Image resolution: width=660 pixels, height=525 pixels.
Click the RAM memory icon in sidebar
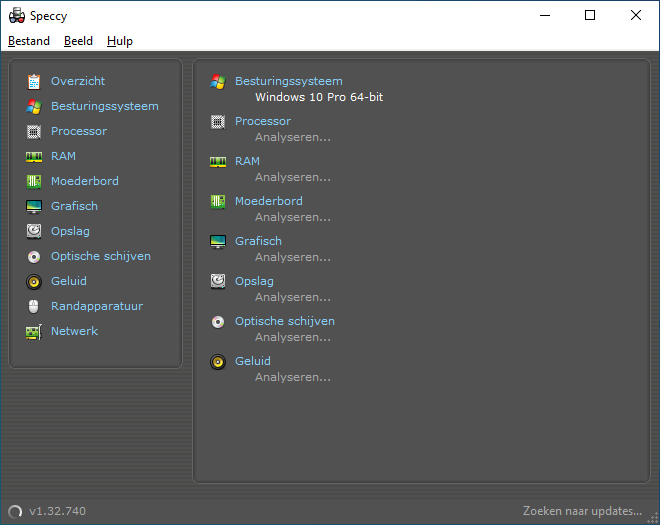tap(34, 156)
